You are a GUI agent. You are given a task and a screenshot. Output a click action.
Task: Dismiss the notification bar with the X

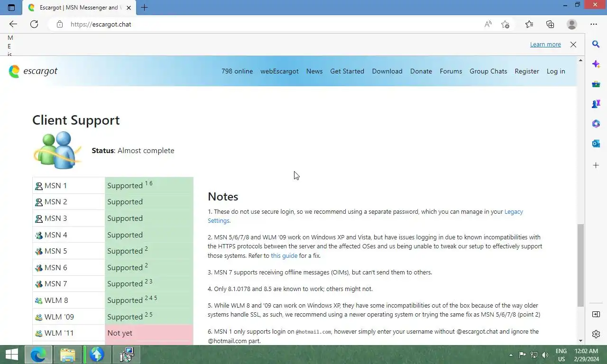(x=573, y=45)
